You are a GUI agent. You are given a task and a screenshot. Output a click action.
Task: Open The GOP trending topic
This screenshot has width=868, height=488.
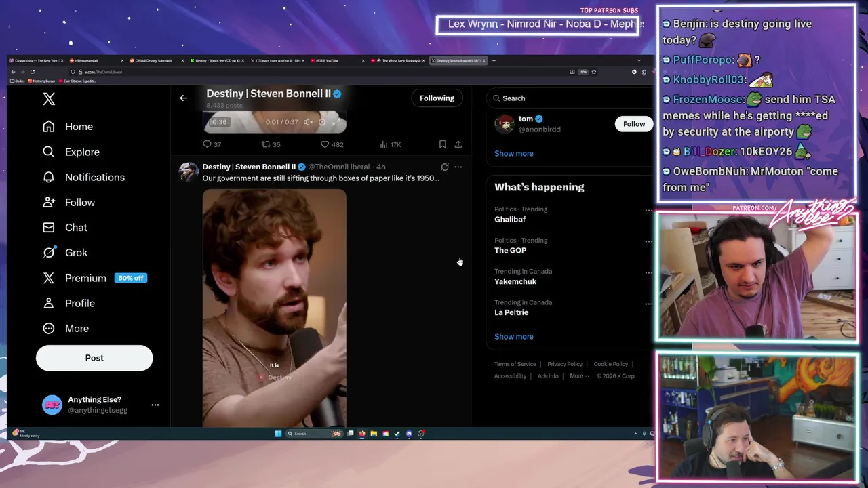coord(510,251)
